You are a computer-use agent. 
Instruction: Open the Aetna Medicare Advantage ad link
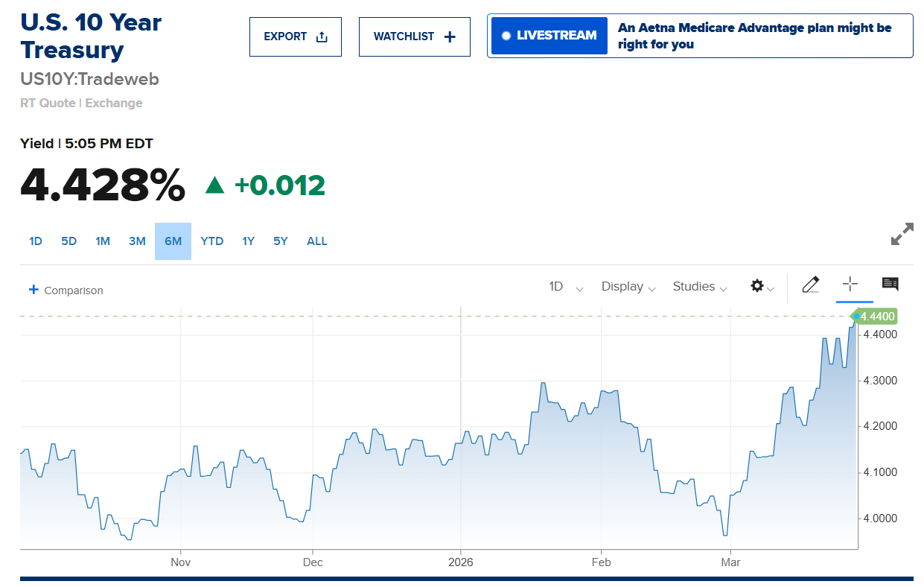click(754, 36)
